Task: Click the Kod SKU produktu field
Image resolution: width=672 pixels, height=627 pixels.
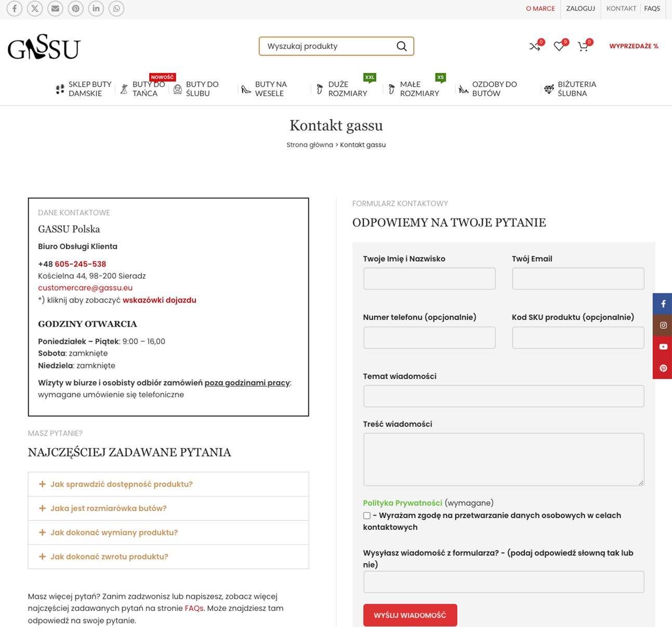Action: [578, 338]
